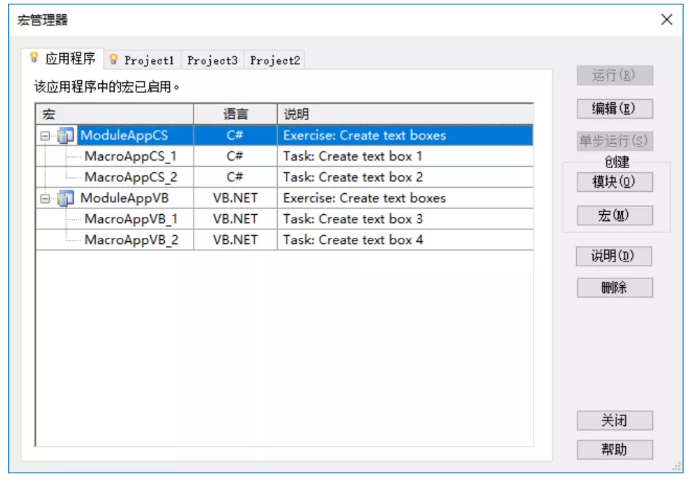Create a new module with 模块(O)
Viewport: 692px width, 479px height.
tap(614, 182)
